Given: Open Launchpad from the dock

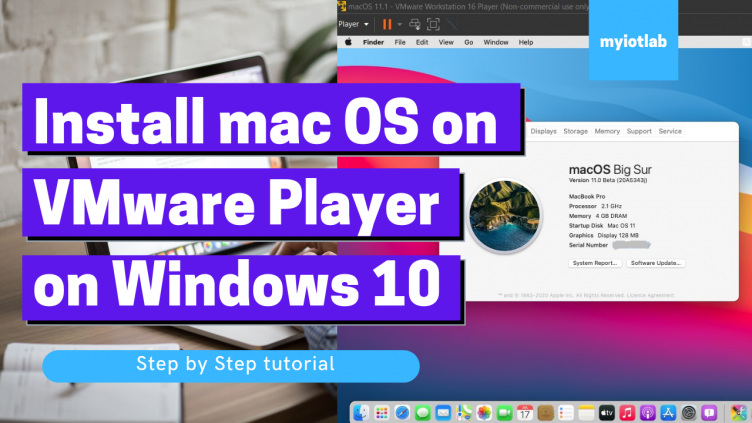Looking at the screenshot, I should [381, 412].
